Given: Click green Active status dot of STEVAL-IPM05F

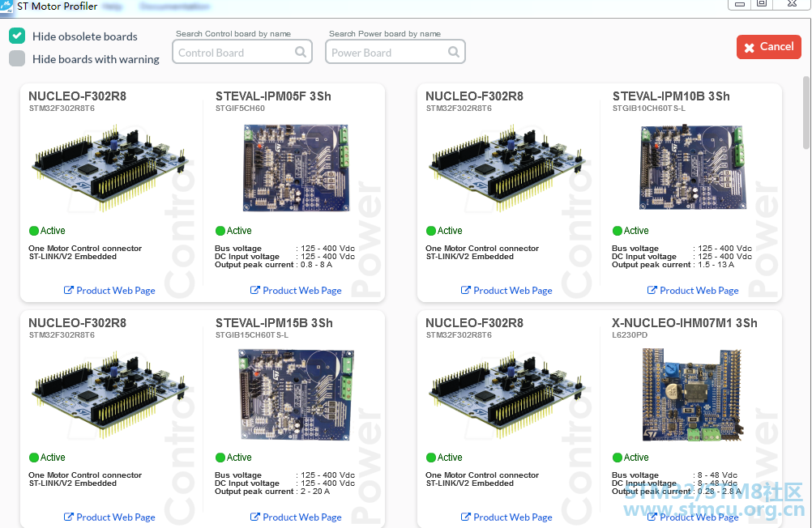Looking at the screenshot, I should pyautogui.click(x=220, y=231).
